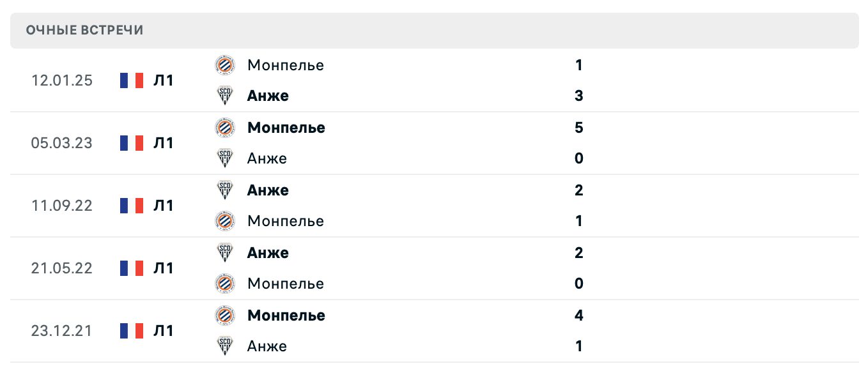This screenshot has height=373, width=868.
Task: Click Angers logo in 05.03.23 match
Action: [225, 158]
